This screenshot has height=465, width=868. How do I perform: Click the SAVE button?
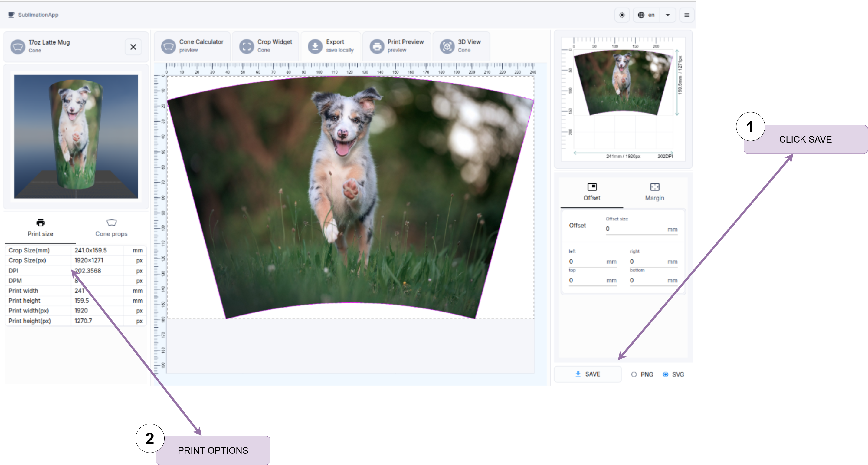(588, 374)
